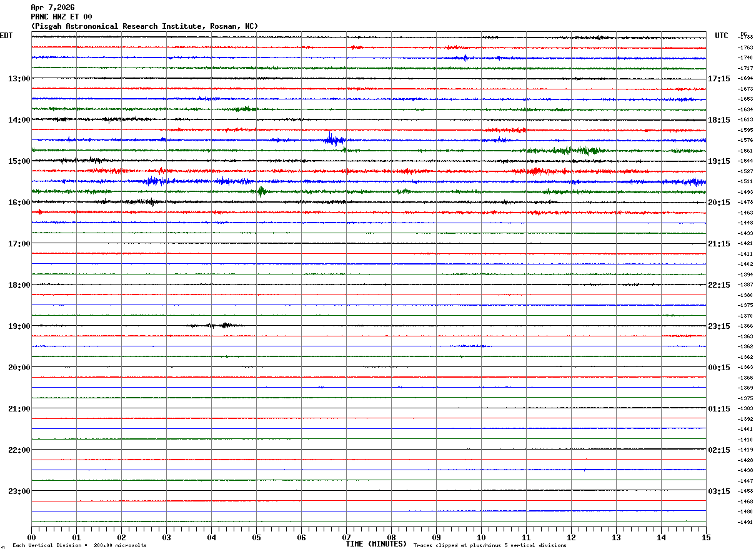Click the Pisgah Astronomical Research Institute subtitle
This screenshot has width=756, height=554.
[144, 26]
